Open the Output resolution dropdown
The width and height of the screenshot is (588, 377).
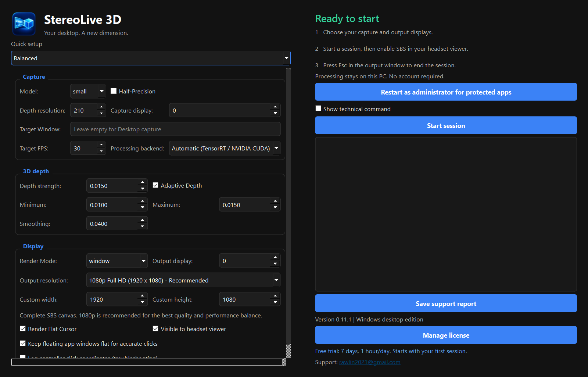click(183, 280)
